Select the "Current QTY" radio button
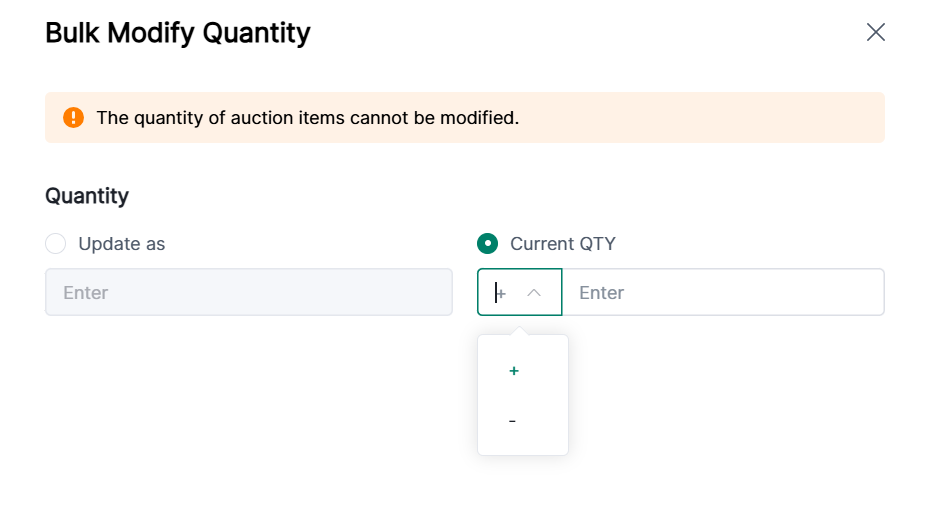 click(488, 244)
